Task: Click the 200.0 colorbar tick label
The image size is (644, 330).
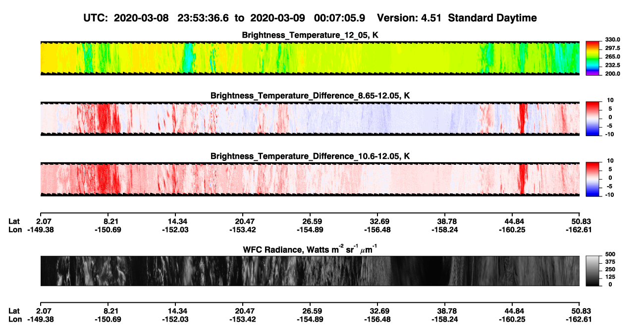Action: point(612,73)
